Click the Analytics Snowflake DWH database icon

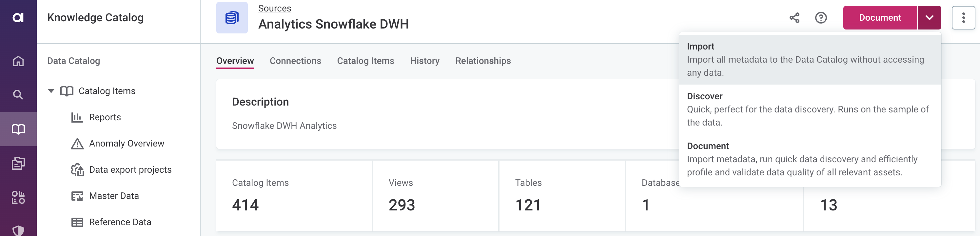click(x=232, y=18)
